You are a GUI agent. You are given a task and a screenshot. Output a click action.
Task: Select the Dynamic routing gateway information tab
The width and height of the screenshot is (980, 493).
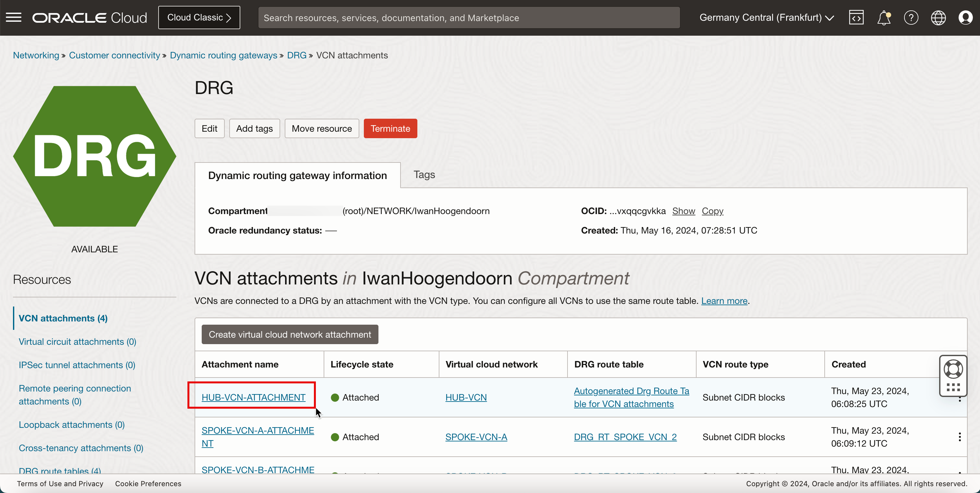pos(297,174)
